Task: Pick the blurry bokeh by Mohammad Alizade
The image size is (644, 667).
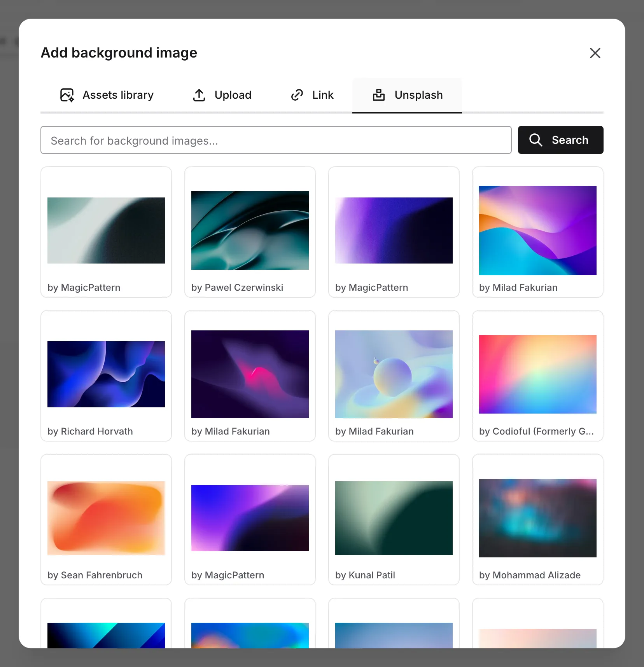Action: click(538, 518)
